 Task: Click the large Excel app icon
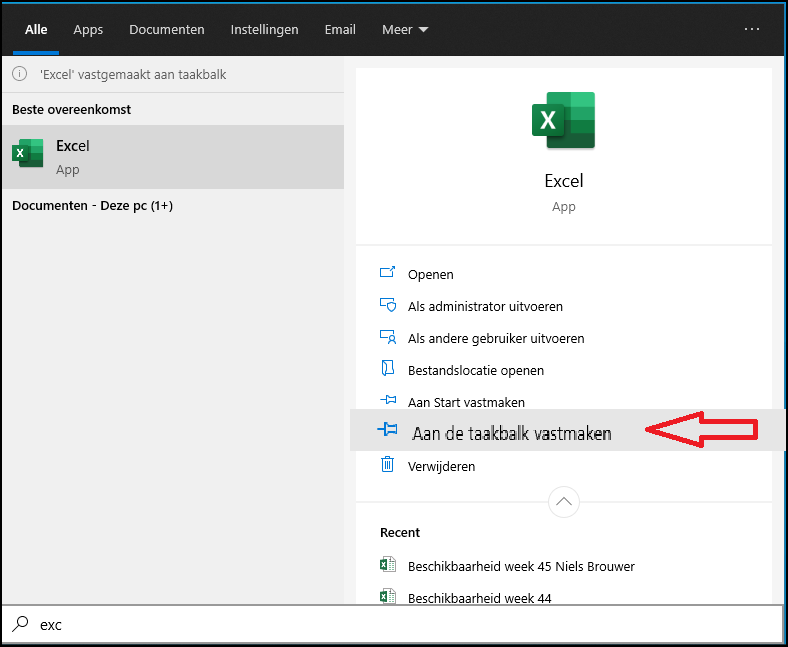click(x=563, y=120)
